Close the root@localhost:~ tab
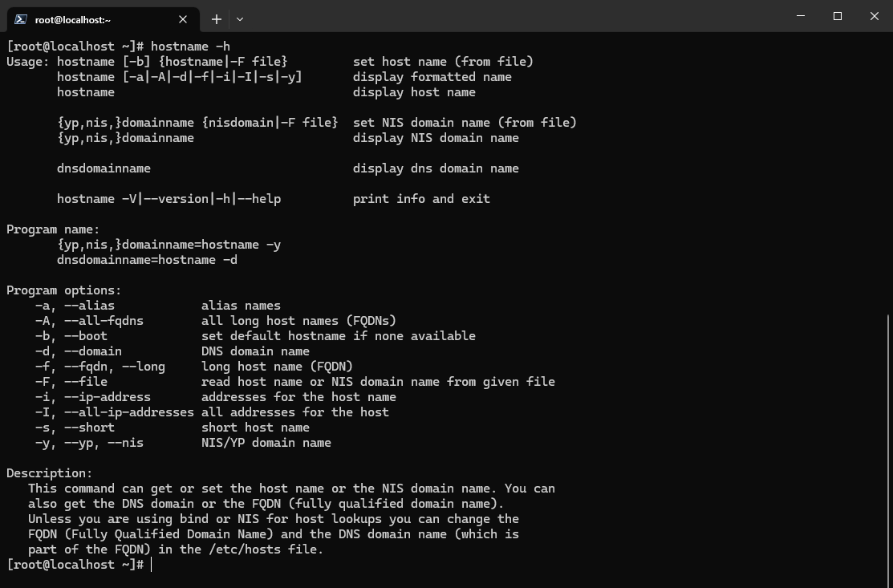Image resolution: width=893 pixels, height=588 pixels. click(183, 19)
